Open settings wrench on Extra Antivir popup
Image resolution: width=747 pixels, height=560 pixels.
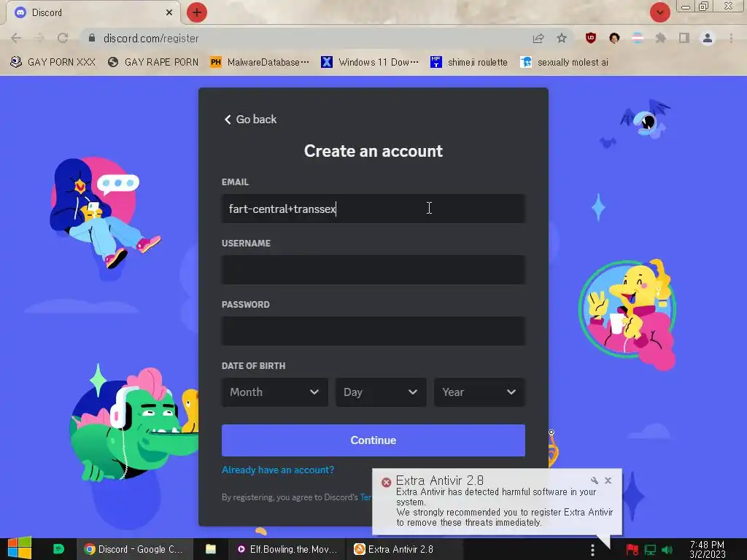(x=595, y=481)
